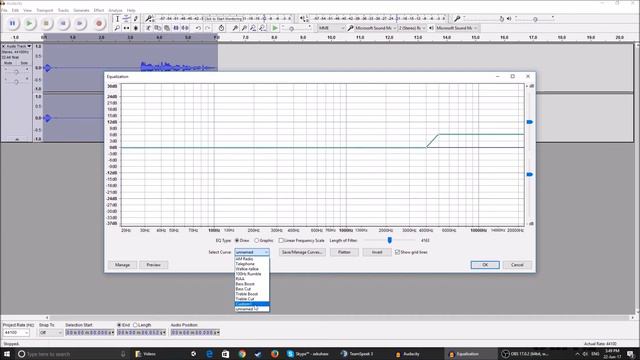
Task: Click the Invert button
Action: click(x=377, y=252)
